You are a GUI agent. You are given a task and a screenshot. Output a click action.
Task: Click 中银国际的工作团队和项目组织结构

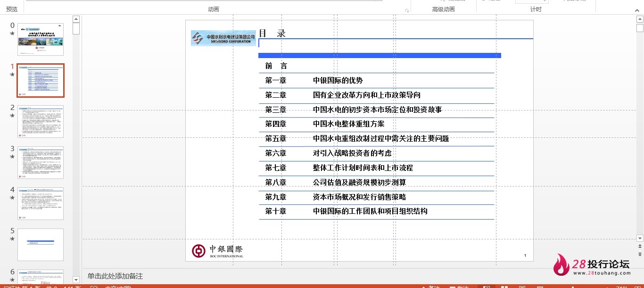(371, 211)
